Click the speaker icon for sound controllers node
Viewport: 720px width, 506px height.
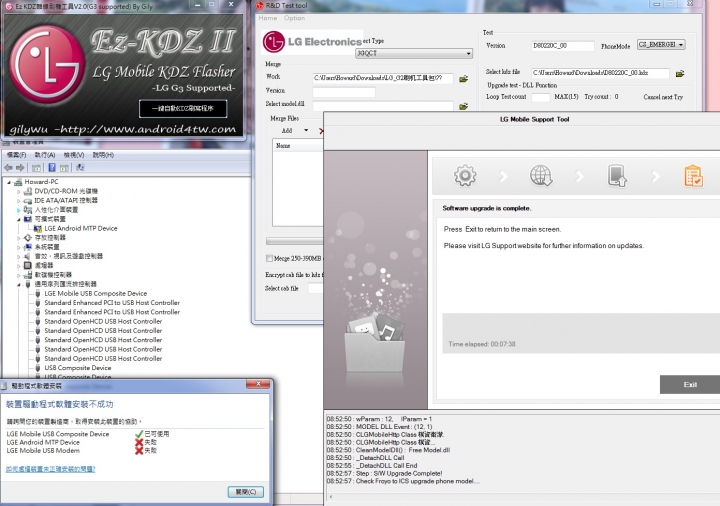(28, 256)
